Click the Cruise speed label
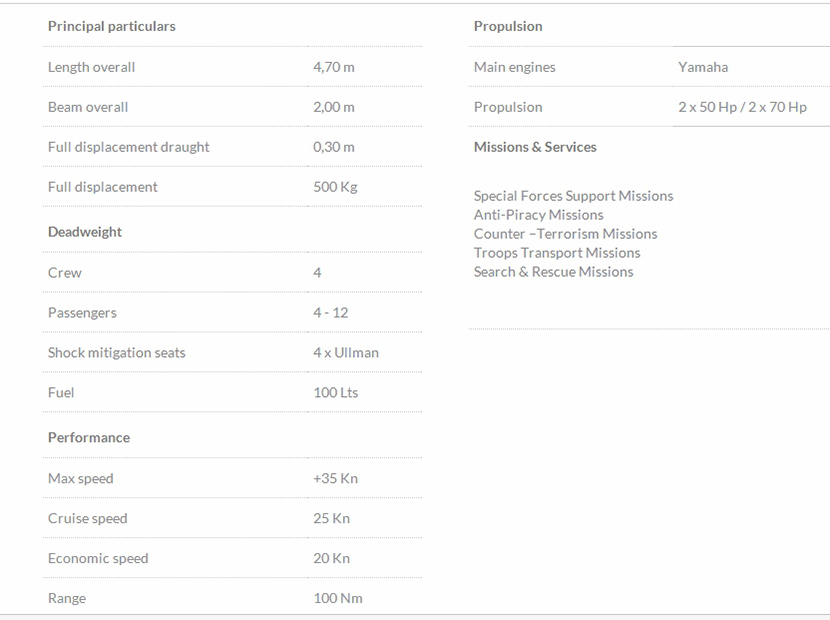Viewport: 830px width, 620px height. [88, 519]
